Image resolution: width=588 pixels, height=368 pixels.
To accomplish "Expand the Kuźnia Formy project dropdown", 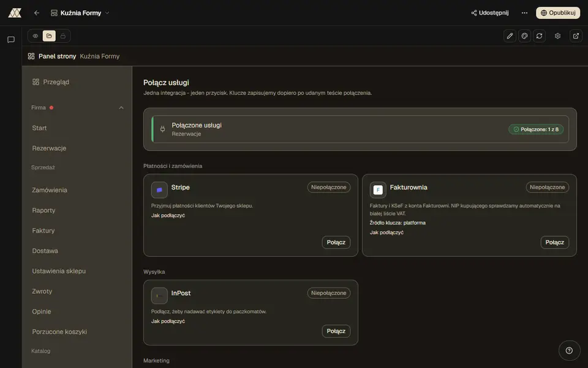I will coord(80,13).
